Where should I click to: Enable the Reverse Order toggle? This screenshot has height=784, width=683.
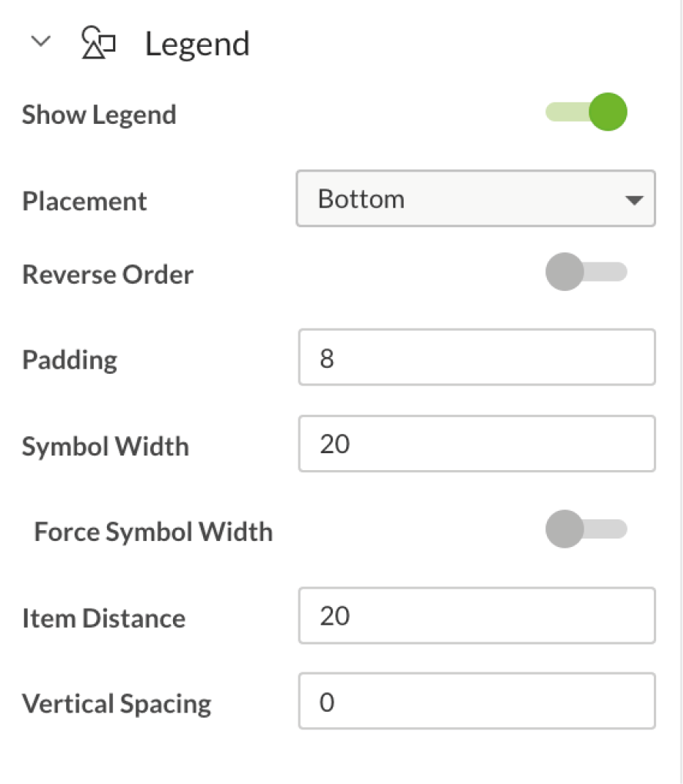point(586,272)
